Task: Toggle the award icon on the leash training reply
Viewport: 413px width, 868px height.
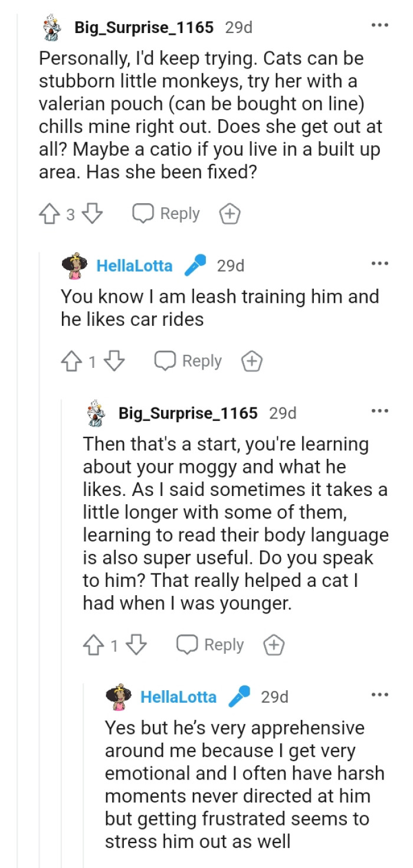Action: 250,361
